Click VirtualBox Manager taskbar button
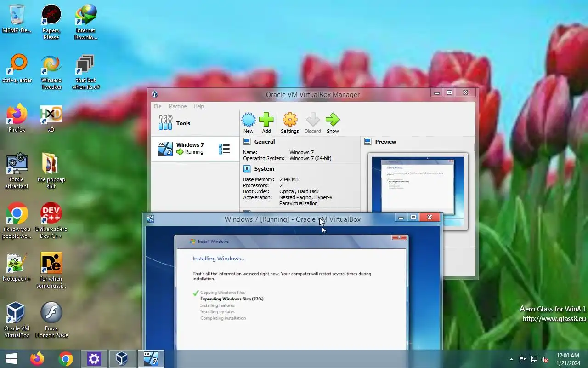 [122, 359]
